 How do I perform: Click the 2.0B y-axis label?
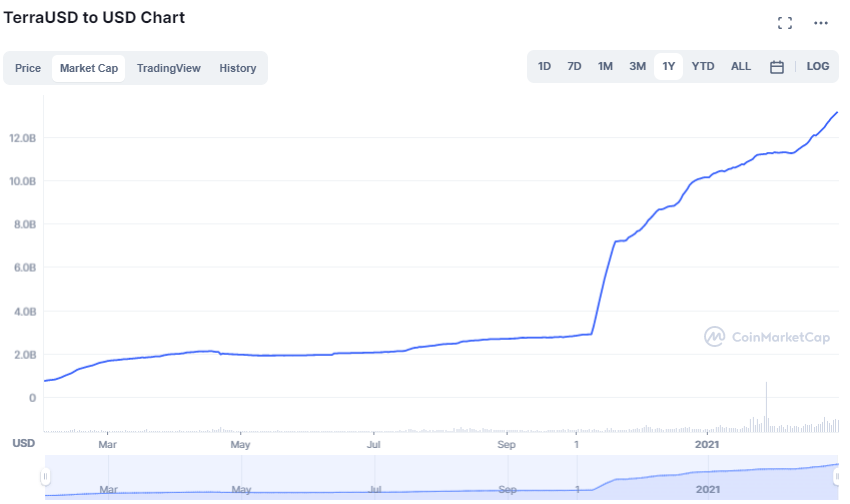(24, 355)
